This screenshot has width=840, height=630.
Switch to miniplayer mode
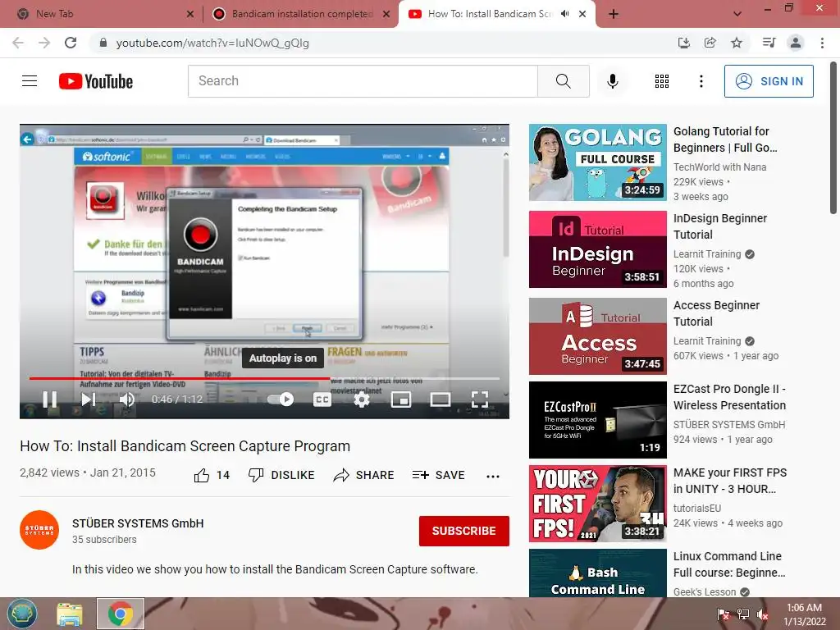401,399
